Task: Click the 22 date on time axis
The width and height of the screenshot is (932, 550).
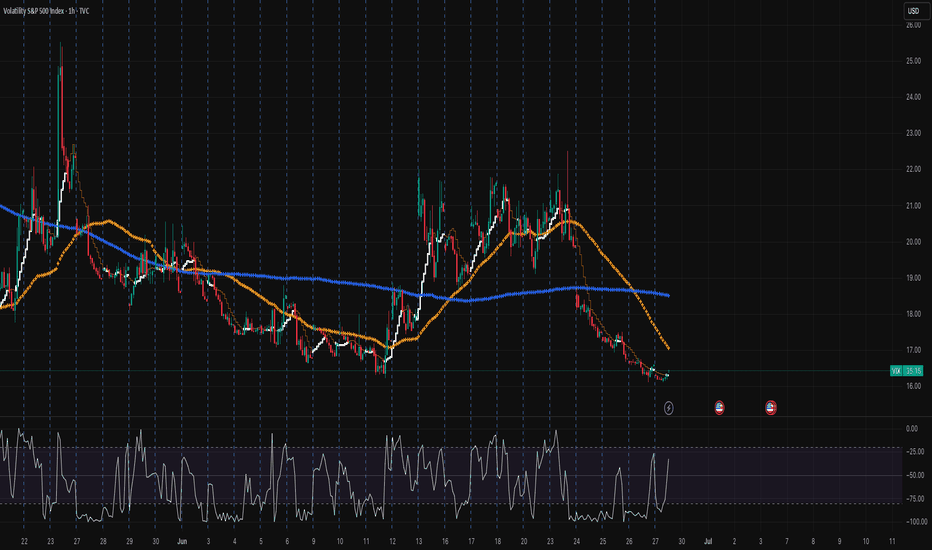Action: coord(24,541)
